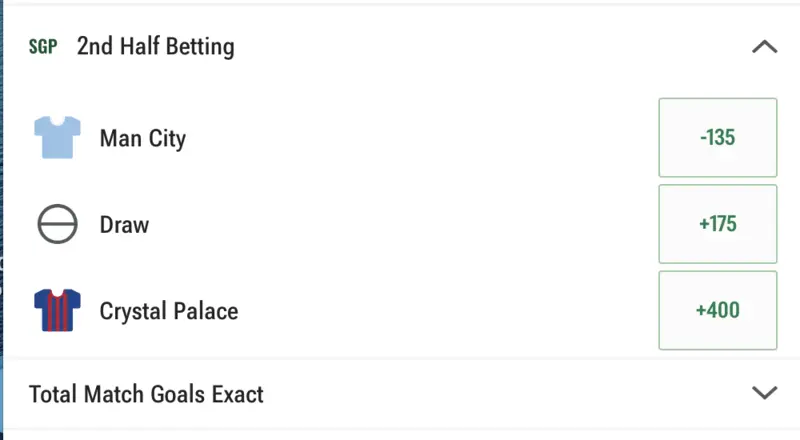Viewport: 800px width, 440px height.
Task: Add the -135 selection to betslip
Action: pyautogui.click(x=717, y=138)
